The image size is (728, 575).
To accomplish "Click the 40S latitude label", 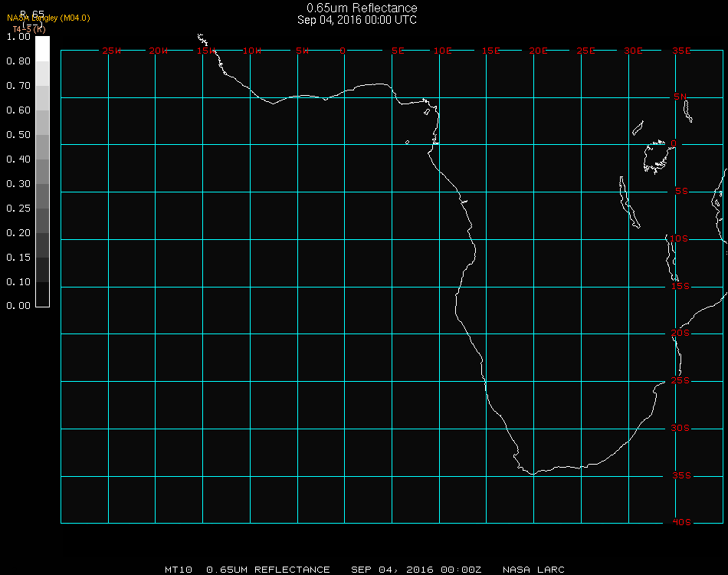I will click(x=681, y=522).
